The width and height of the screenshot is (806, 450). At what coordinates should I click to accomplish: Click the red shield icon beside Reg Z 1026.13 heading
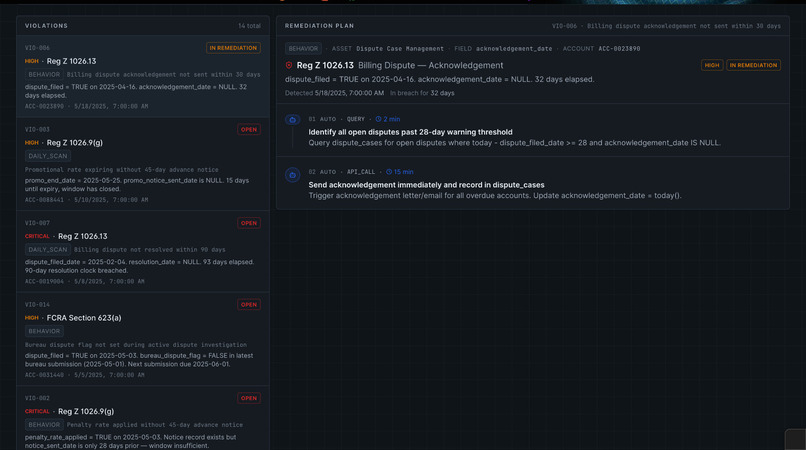(x=289, y=65)
